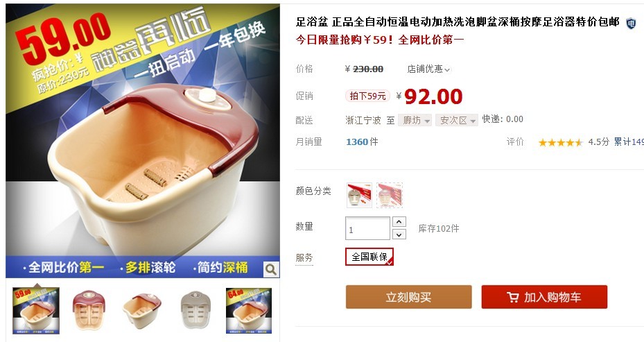
Task: Click the magnifier zoom icon on product image
Action: coord(270,269)
